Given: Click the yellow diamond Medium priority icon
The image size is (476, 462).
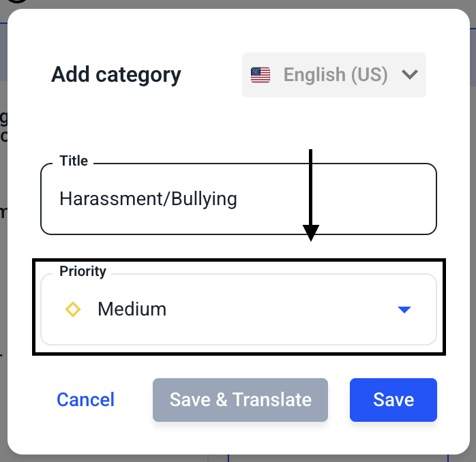Looking at the screenshot, I should (x=73, y=309).
